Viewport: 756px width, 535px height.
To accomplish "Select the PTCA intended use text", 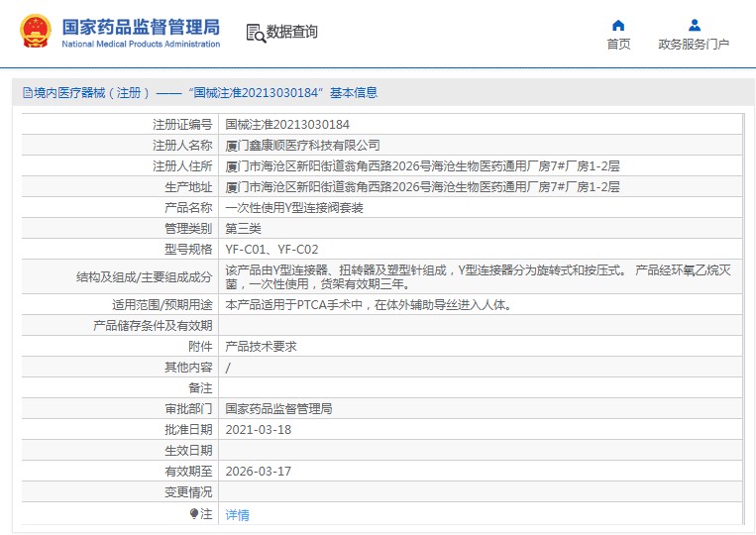I will pyautogui.click(x=369, y=304).
